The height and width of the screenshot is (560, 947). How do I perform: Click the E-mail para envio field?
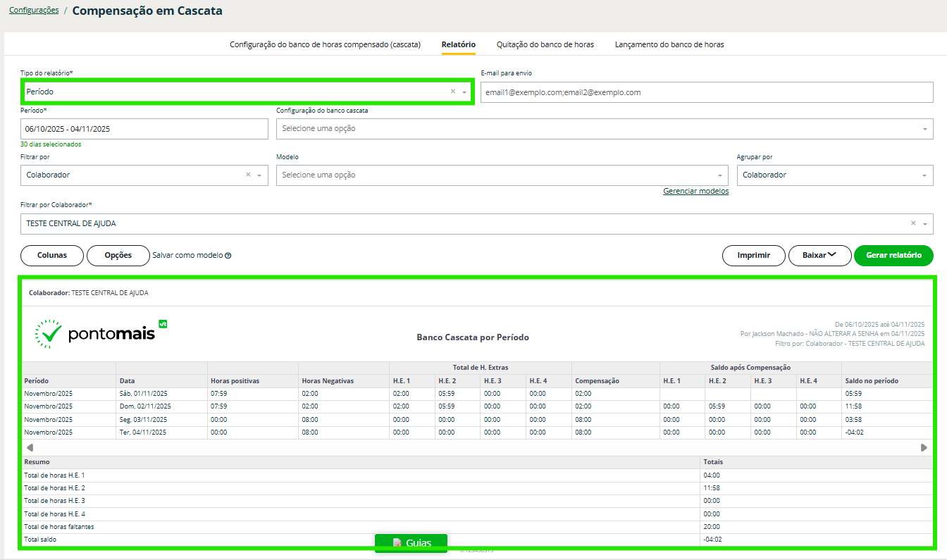click(706, 92)
